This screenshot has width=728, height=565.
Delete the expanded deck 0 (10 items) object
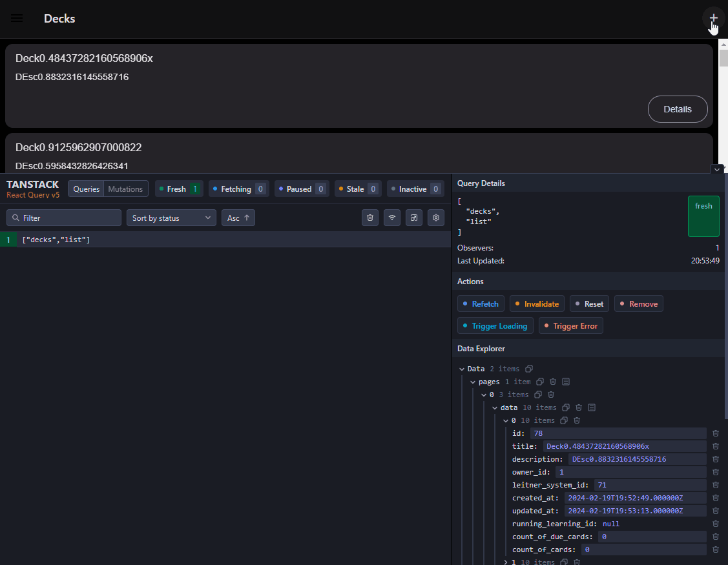tap(577, 420)
